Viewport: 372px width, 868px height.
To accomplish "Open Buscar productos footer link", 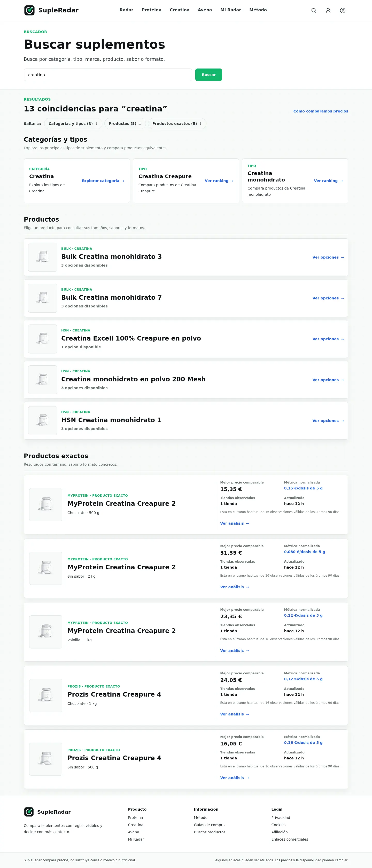I will pos(210,832).
